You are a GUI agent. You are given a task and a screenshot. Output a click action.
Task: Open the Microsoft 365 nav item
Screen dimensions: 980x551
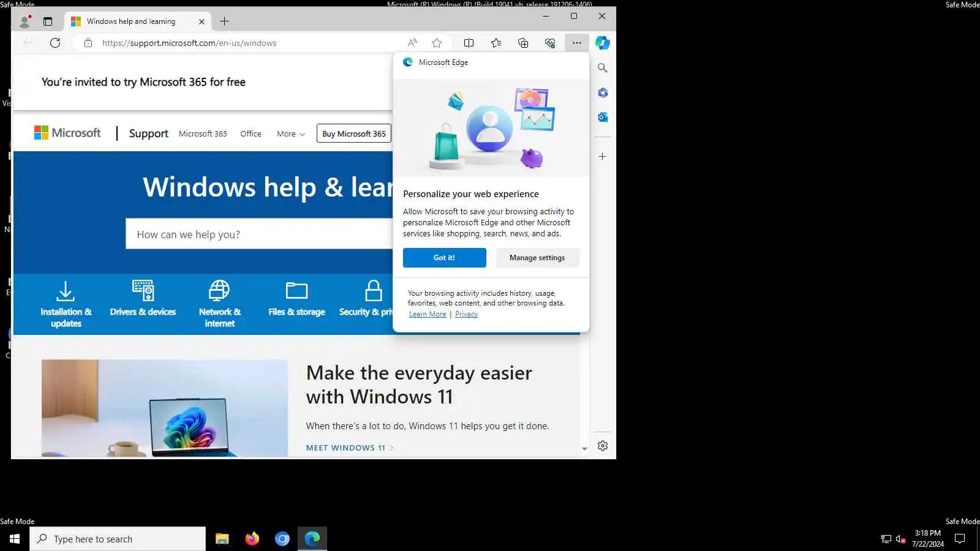point(203,133)
